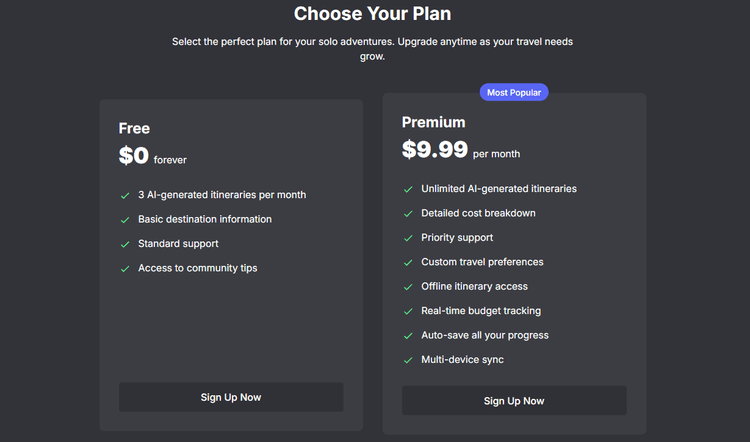The height and width of the screenshot is (442, 750).
Task: Click checkmark beside Offline itinerary access
Action: [x=408, y=287]
